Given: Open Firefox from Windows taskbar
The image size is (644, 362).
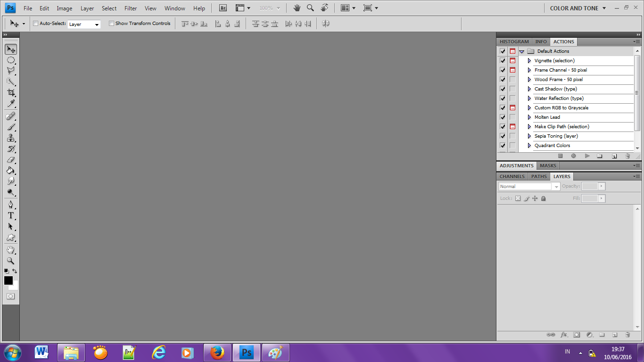Looking at the screenshot, I should (217, 353).
